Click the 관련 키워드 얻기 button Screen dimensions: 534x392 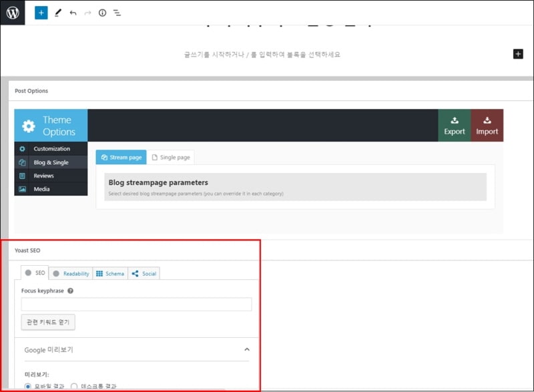(x=48, y=322)
